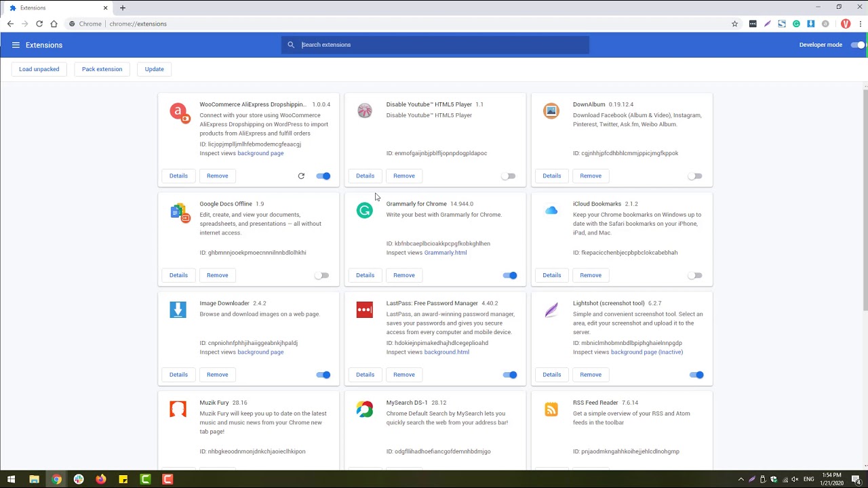Click the Muzik Fury card icon
Screen dimensions: 868x488
[x=178, y=409]
